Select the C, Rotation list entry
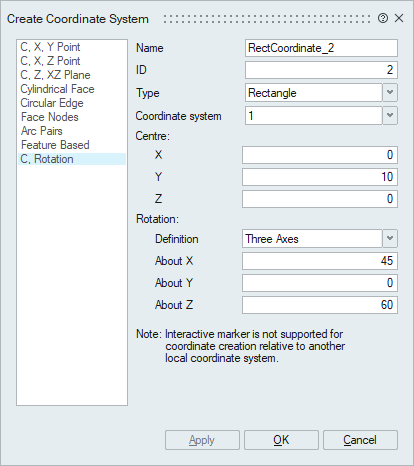This screenshot has height=466, width=414. click(72, 159)
